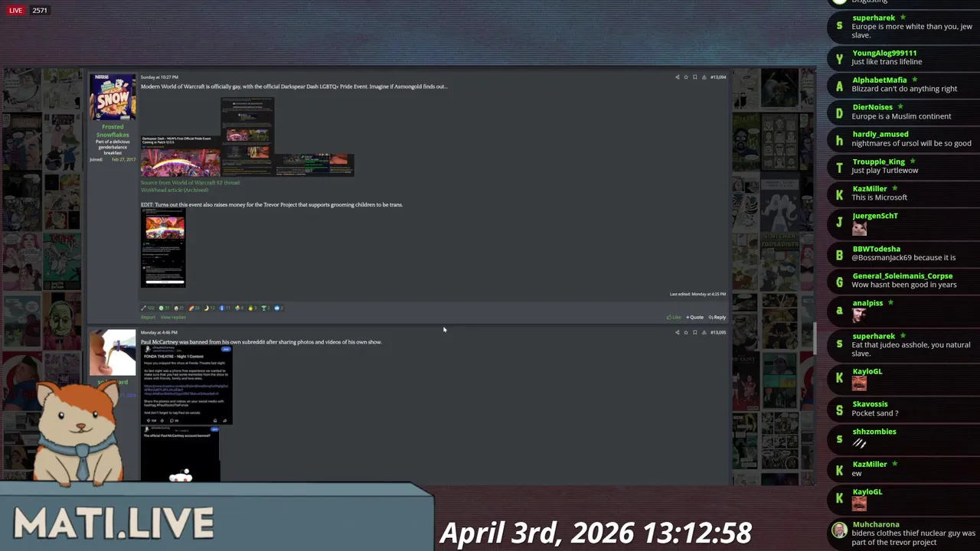Click the forum page vertical scrollbar thumb

(x=814, y=338)
